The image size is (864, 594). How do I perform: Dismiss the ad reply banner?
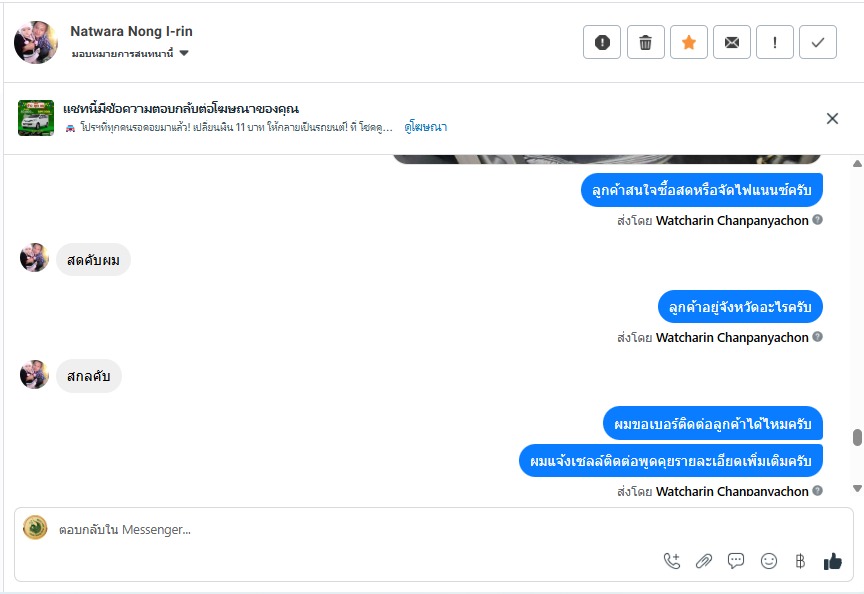tap(832, 118)
